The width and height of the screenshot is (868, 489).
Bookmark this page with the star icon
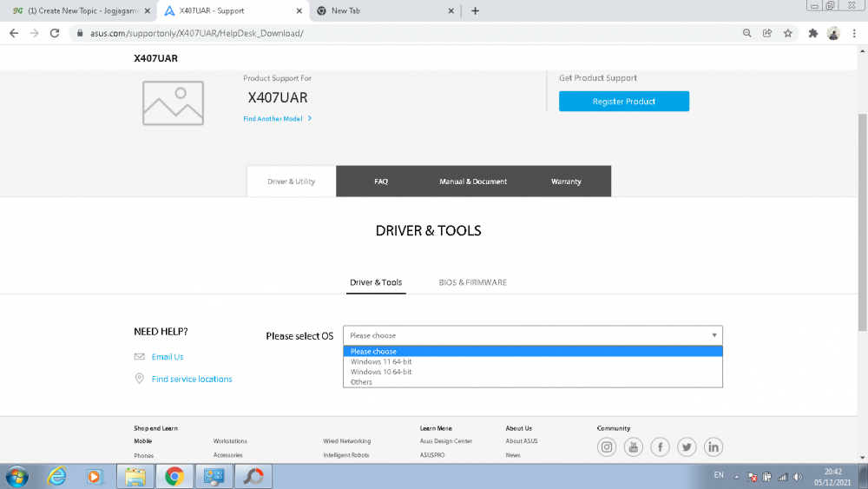pos(788,33)
